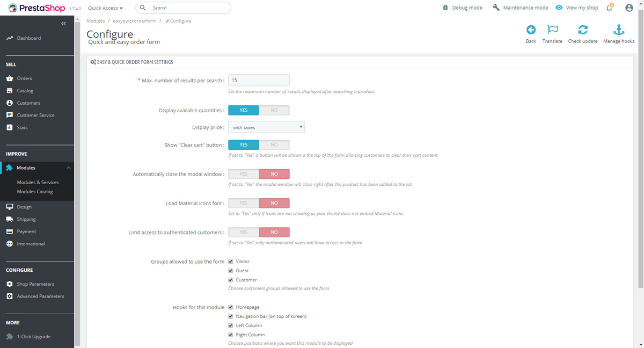Viewport: 644px width, 348px height.
Task: Open the user profile avatar icon
Action: (629, 8)
